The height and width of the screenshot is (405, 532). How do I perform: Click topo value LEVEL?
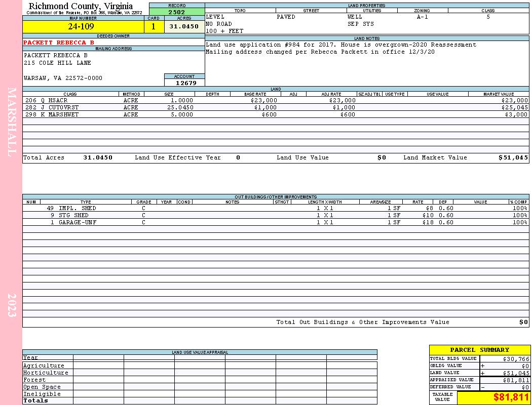click(215, 17)
